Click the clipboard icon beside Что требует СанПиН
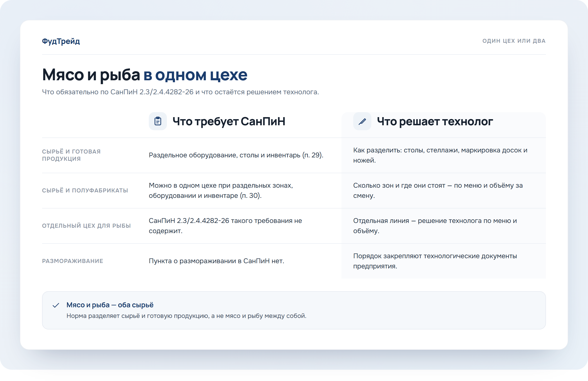Viewport: 588px width, 381px height. pyautogui.click(x=158, y=121)
